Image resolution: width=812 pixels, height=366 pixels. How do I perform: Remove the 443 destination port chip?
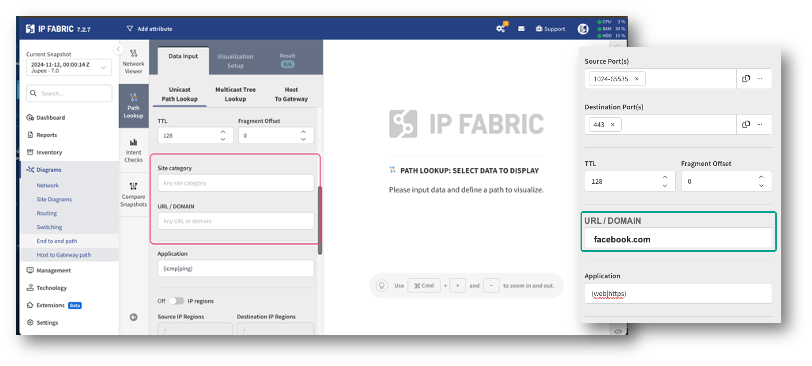tap(612, 125)
